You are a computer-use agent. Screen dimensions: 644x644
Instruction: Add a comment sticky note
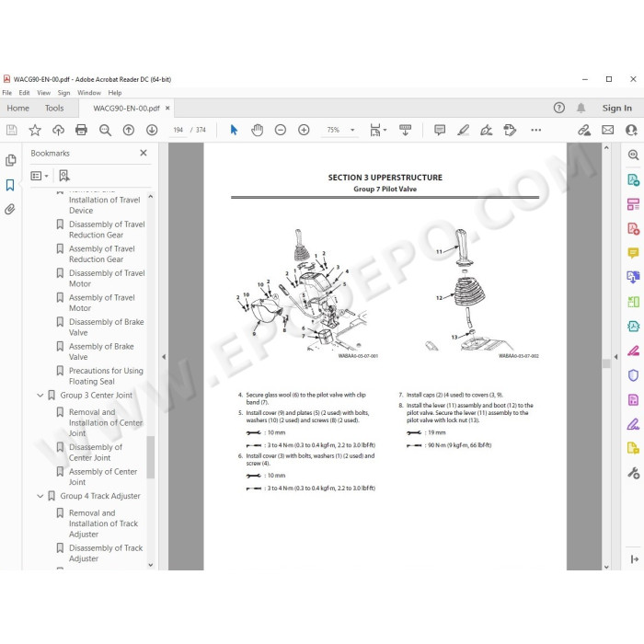click(x=440, y=131)
